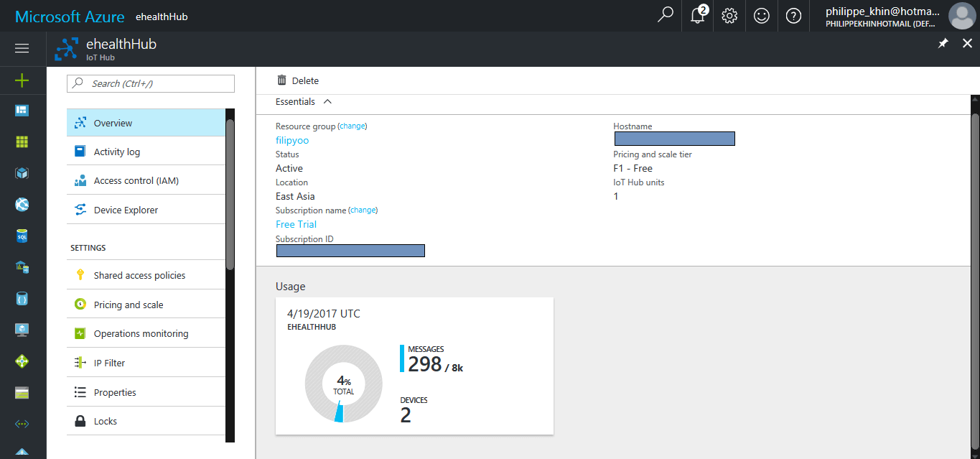Open notifications bell with 2 alerts
The image size is (980, 459).
tap(698, 15)
